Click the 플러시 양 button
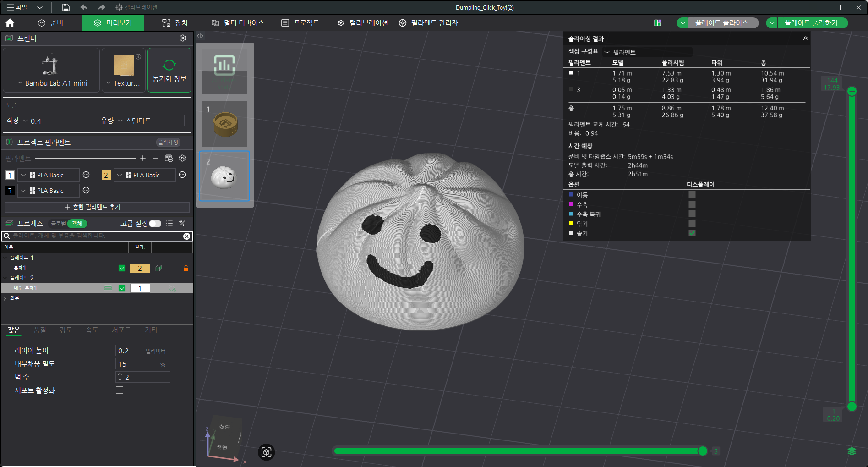The width and height of the screenshot is (868, 467). (x=168, y=143)
